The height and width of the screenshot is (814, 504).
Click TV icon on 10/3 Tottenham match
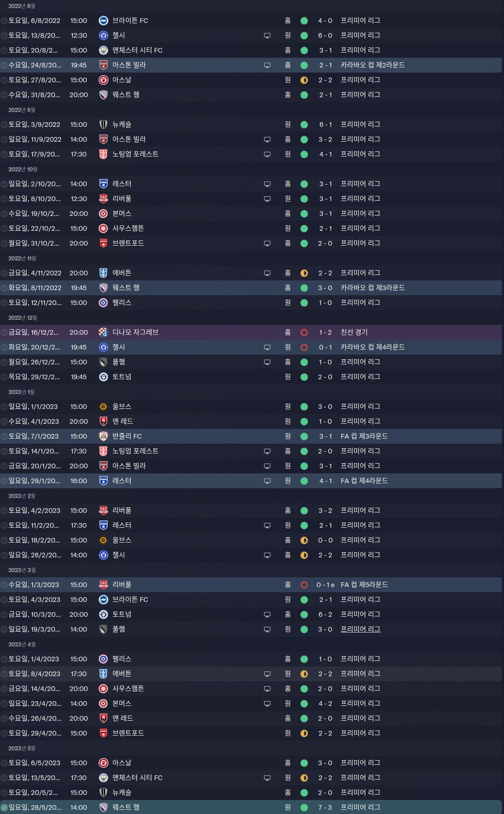pyautogui.click(x=267, y=615)
